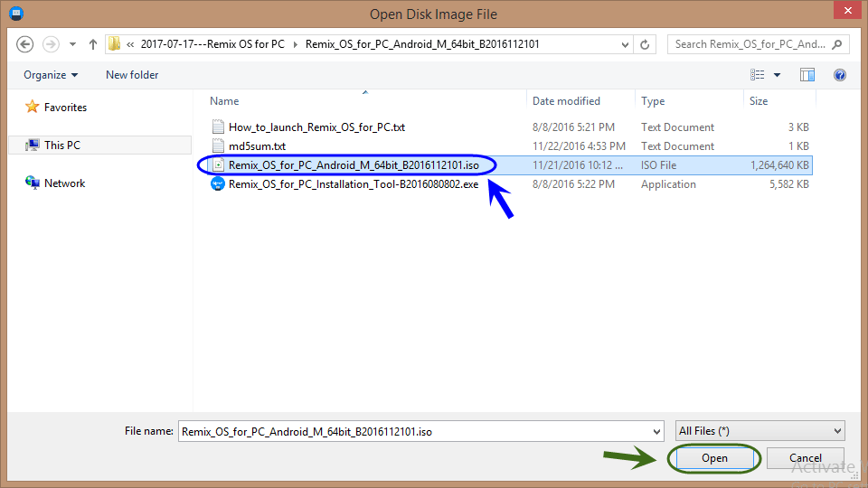868x488 pixels.
Task: Open the File name history dropdown
Action: click(656, 431)
